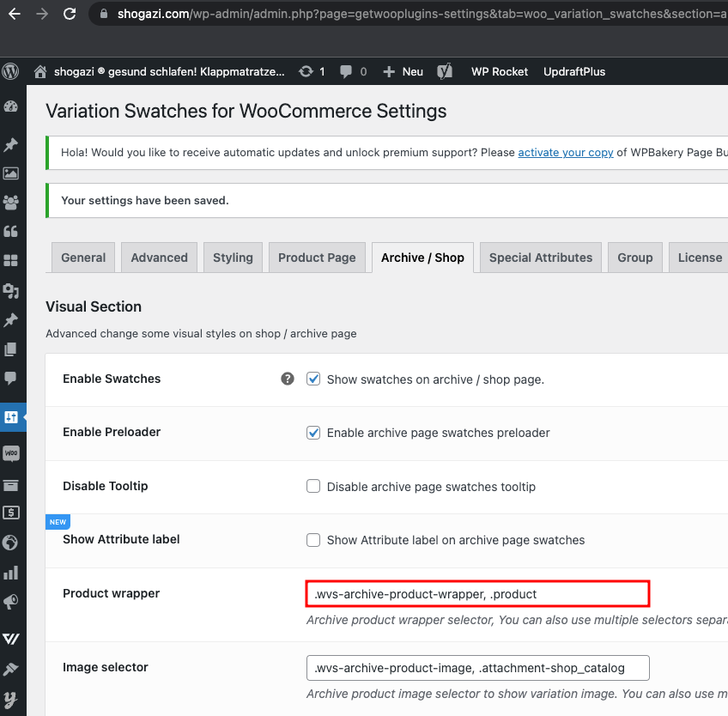Click the Product wrapper input field

click(477, 594)
